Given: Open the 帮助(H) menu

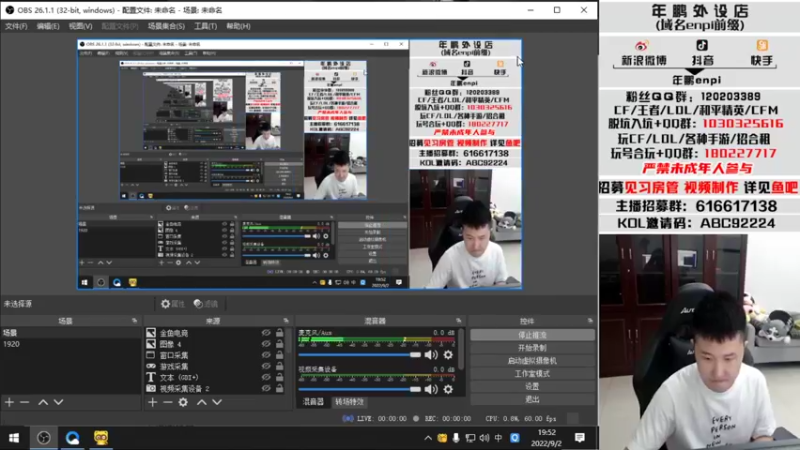Looking at the screenshot, I should click(238, 26).
